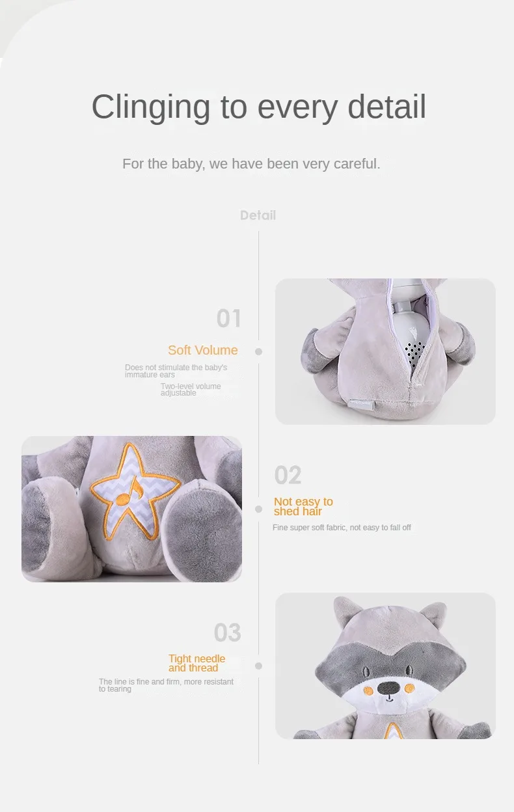Click the Detail section label

pyautogui.click(x=258, y=215)
